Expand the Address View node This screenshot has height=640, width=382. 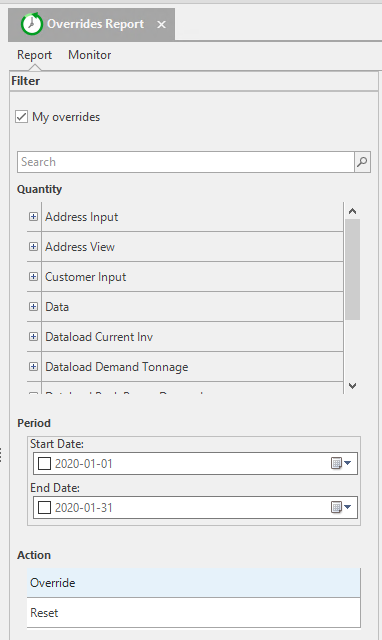(33, 247)
